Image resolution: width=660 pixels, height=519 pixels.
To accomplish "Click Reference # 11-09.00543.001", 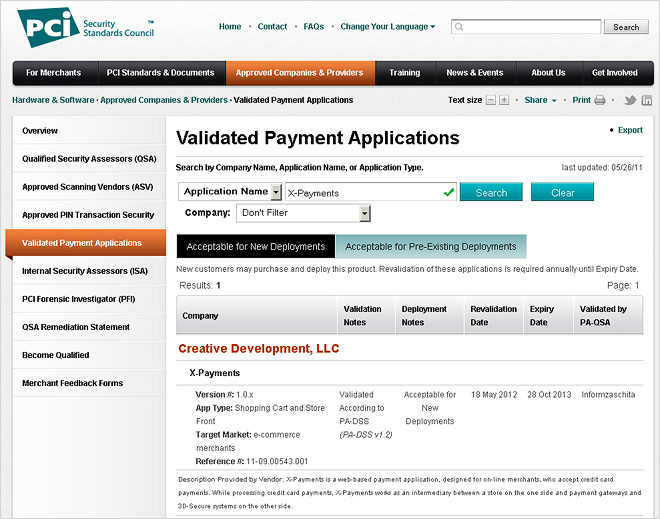I will 252,461.
